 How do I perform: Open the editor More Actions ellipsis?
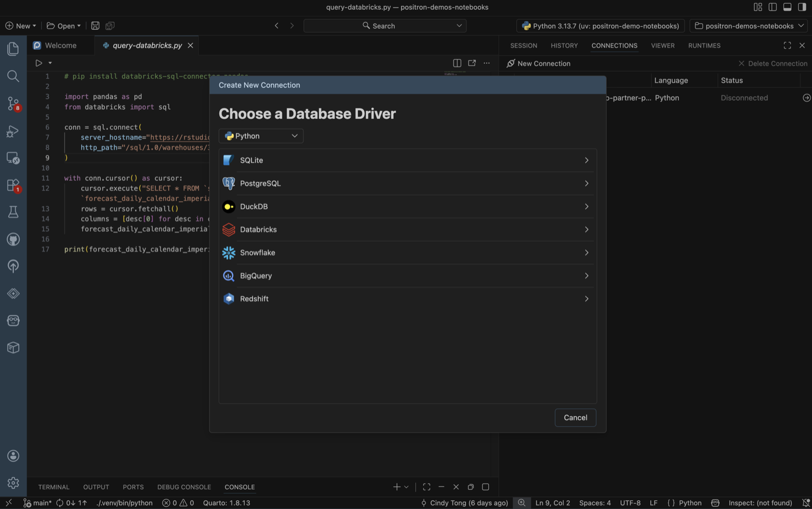pyautogui.click(x=487, y=63)
